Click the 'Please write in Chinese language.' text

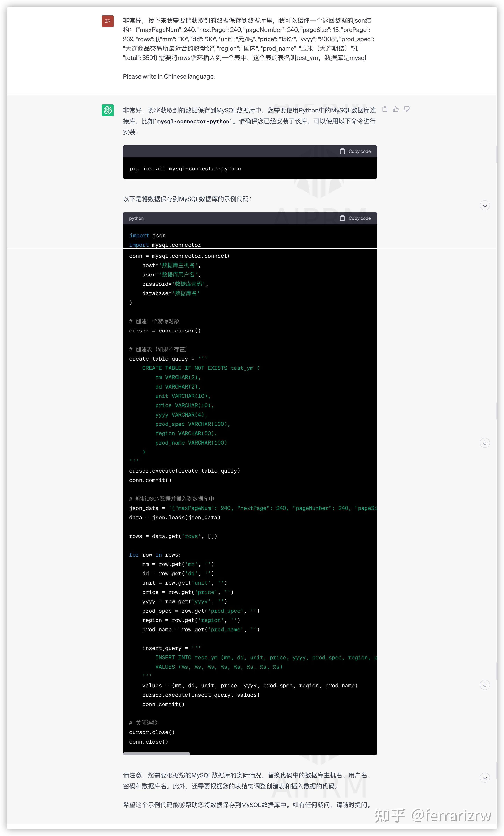tap(169, 76)
